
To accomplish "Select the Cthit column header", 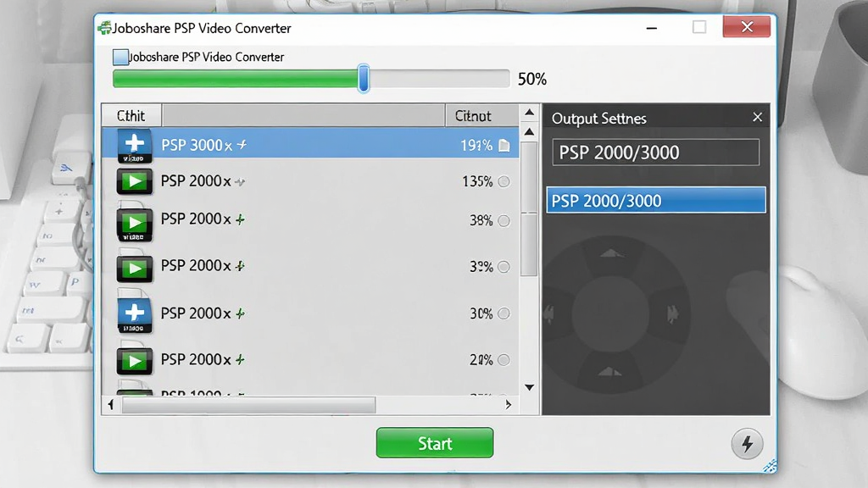I will click(131, 115).
